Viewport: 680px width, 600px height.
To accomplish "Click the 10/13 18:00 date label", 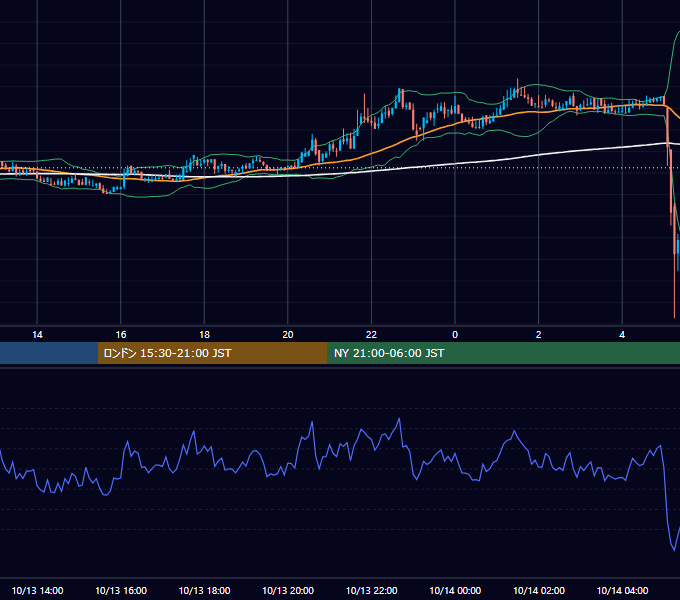I will 204,590.
